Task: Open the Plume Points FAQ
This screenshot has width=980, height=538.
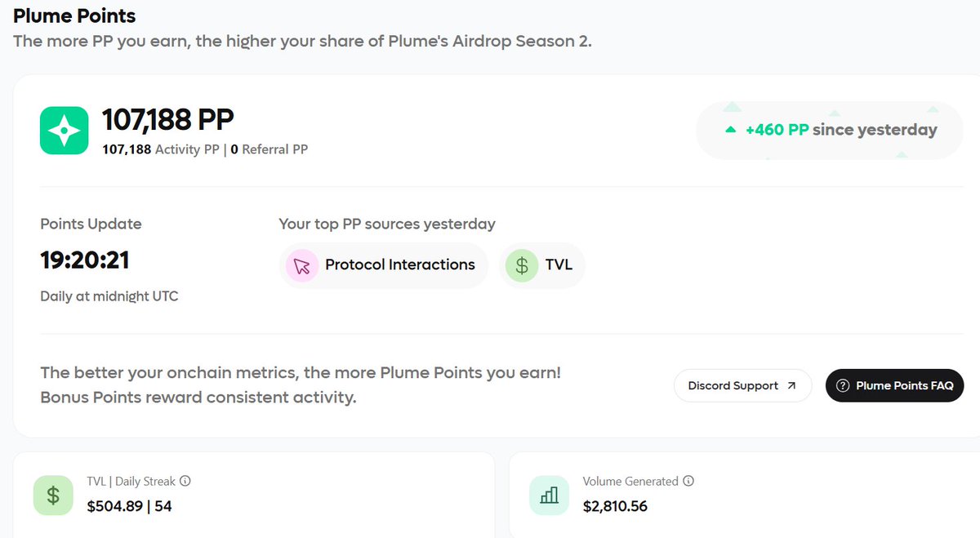Action: [x=894, y=386]
